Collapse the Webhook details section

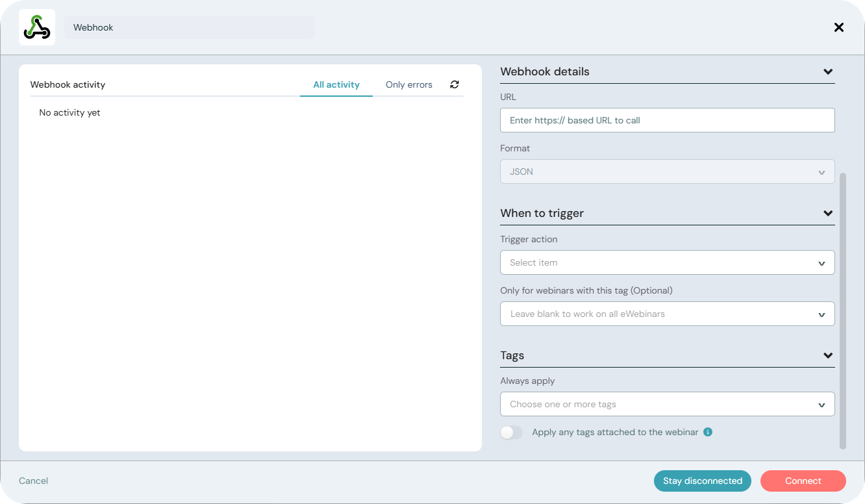[x=828, y=71]
